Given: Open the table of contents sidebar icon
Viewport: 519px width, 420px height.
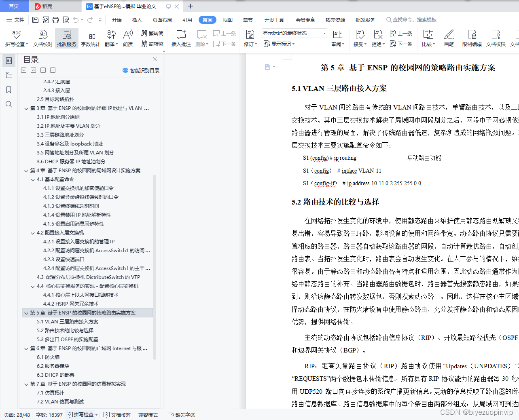Looking at the screenshot, I should coord(9,61).
